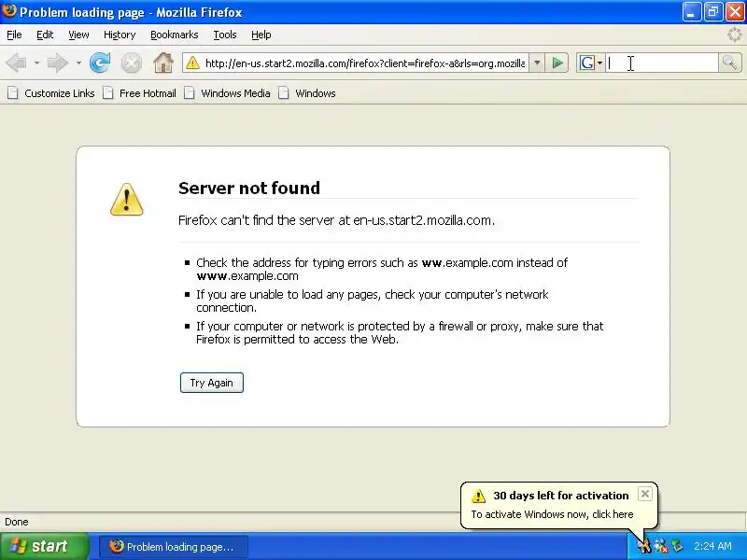This screenshot has height=560, width=747.
Task: Click the activate Windows now message
Action: click(552, 514)
